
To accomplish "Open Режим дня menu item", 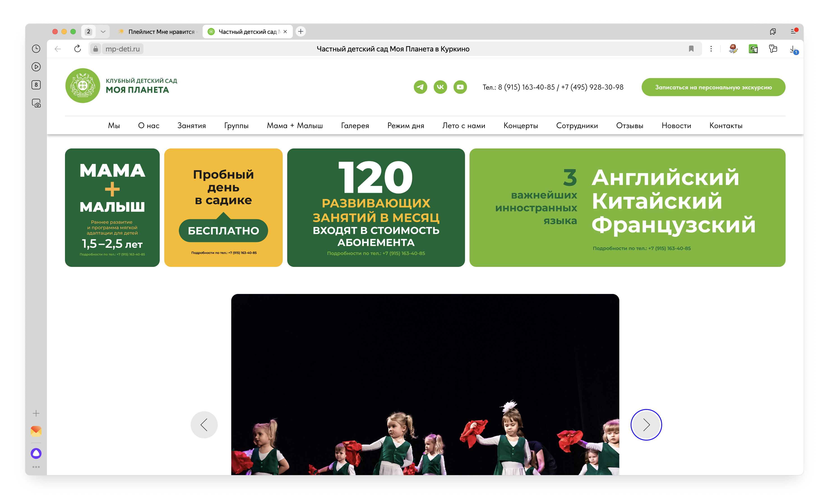I will (x=406, y=125).
